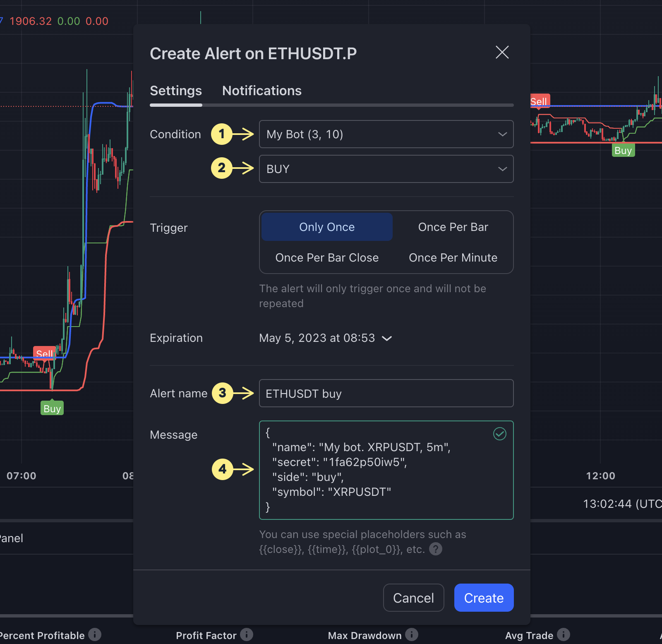Set trigger to Once Per Minute

point(453,257)
